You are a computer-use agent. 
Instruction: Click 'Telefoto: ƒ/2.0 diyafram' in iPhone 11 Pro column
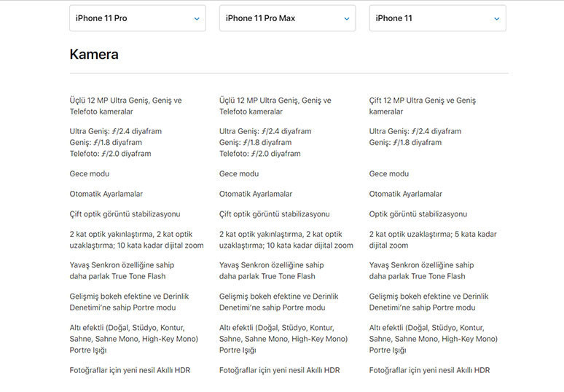(111, 154)
